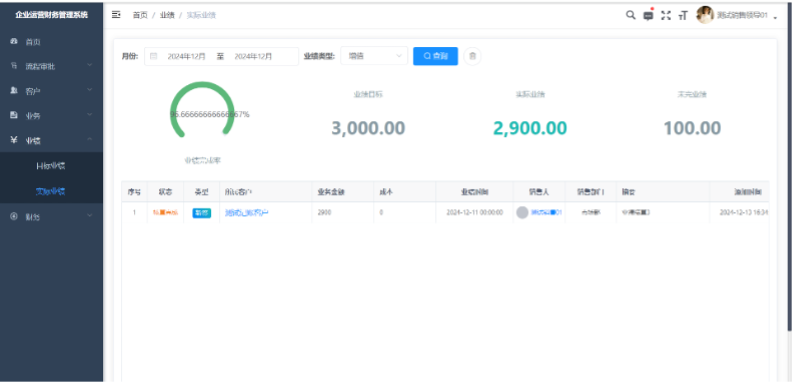
Task: Click the round reset trash icon button
Action: tap(472, 56)
